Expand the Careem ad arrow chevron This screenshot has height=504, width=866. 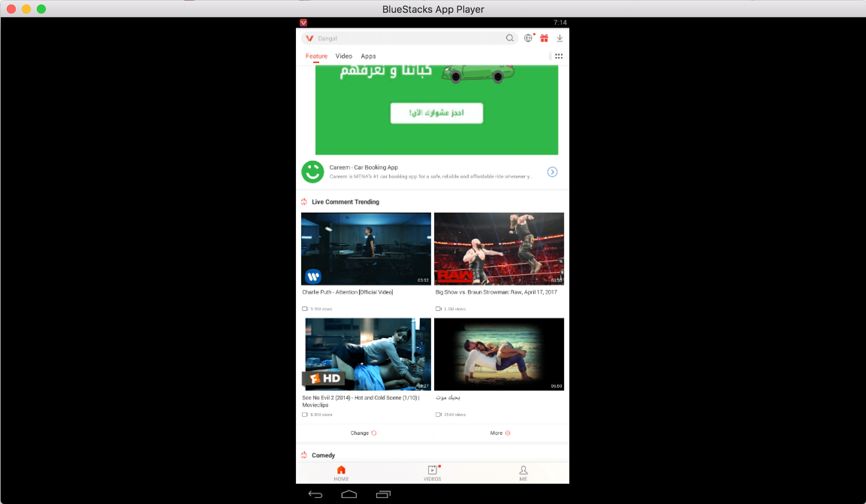click(552, 172)
